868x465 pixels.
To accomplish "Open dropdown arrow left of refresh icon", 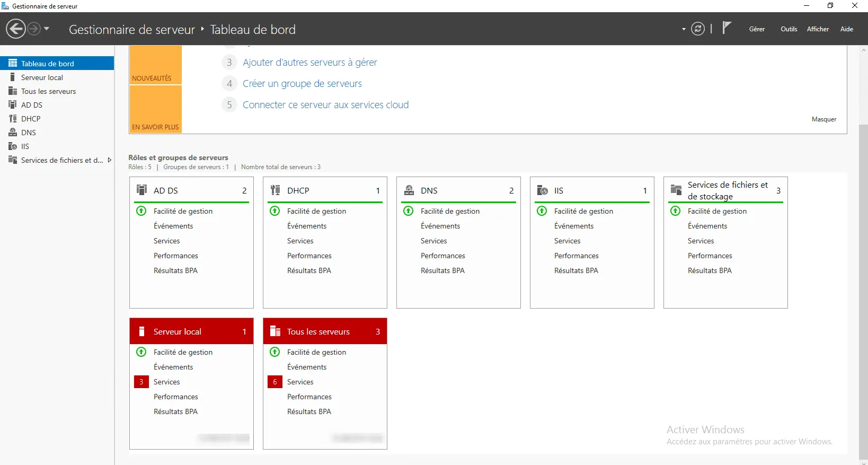I will pyautogui.click(x=684, y=29).
